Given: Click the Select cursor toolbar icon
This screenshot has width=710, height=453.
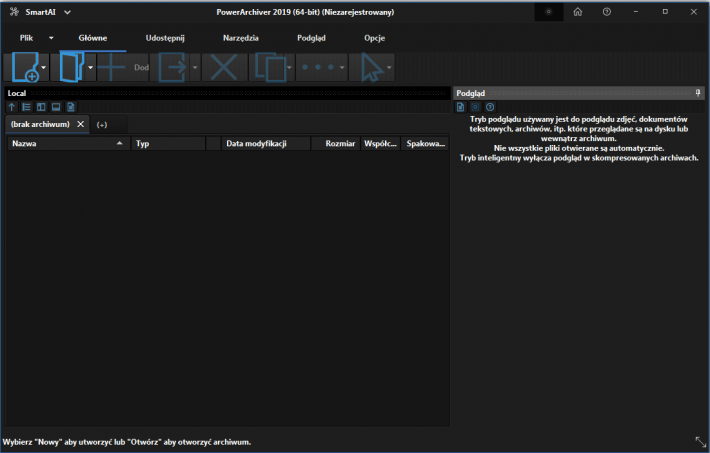Looking at the screenshot, I should pos(371,67).
